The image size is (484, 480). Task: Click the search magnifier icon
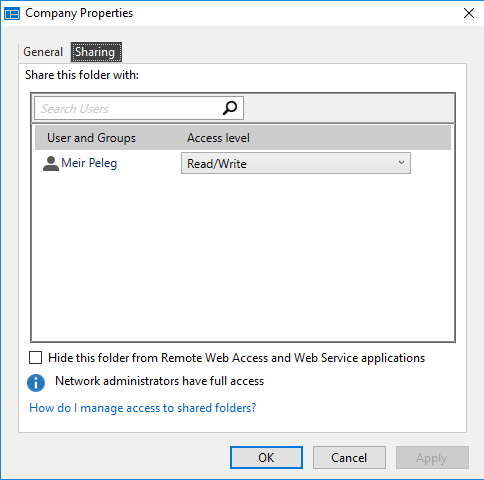[230, 108]
